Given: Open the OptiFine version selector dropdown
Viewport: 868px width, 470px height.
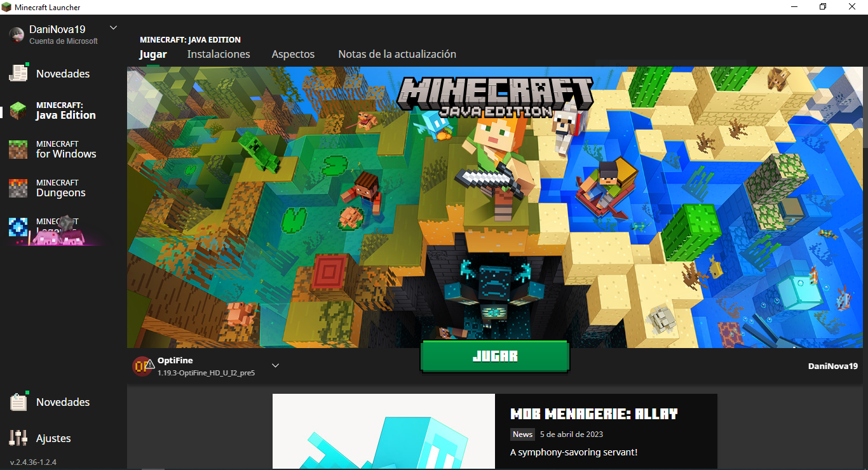Looking at the screenshot, I should pyautogui.click(x=275, y=365).
